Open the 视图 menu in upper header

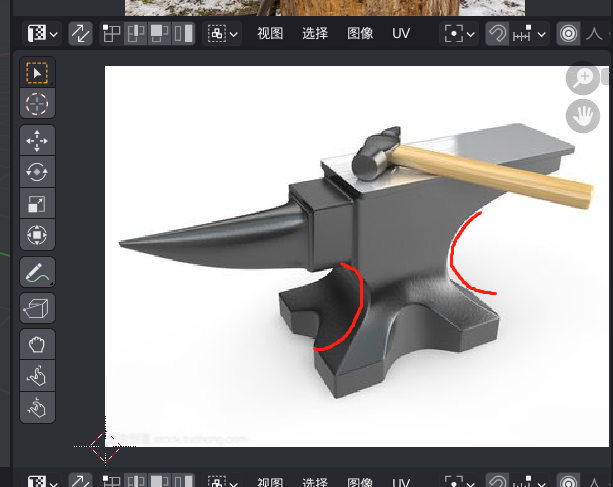pos(270,34)
